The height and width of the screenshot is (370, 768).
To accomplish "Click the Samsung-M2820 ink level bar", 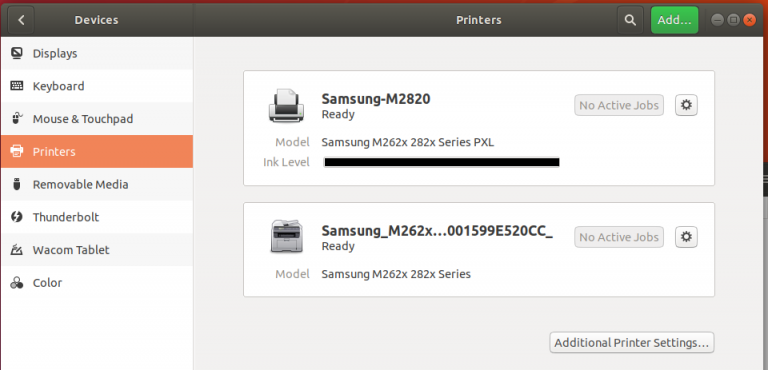I will pos(441,162).
